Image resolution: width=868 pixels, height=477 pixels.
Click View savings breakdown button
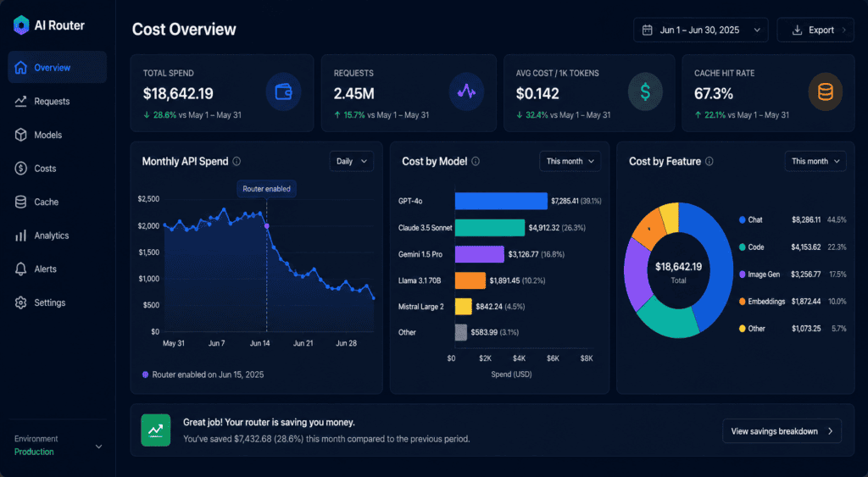[x=782, y=431]
